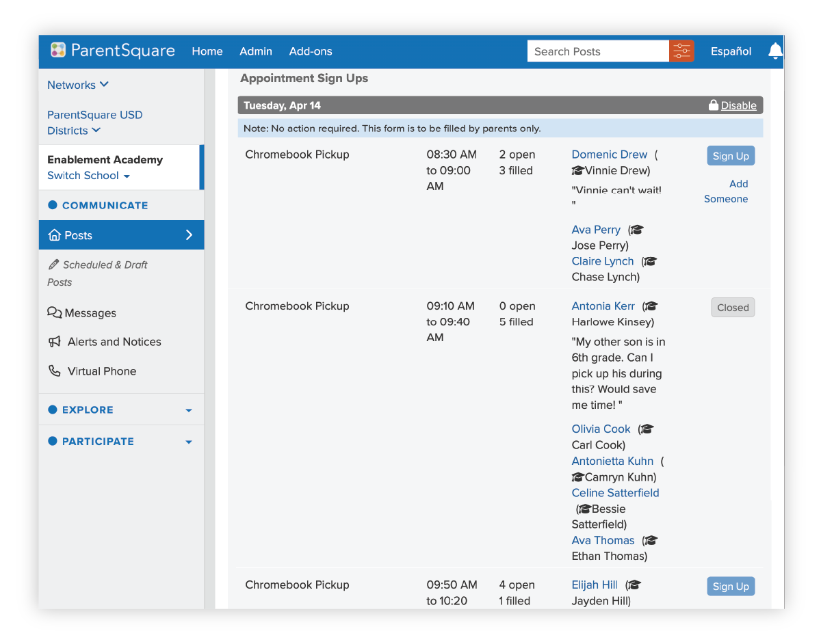Sign up for the 08:30 AM Chromebook Pickup
The width and height of the screenshot is (821, 644).
tap(730, 156)
